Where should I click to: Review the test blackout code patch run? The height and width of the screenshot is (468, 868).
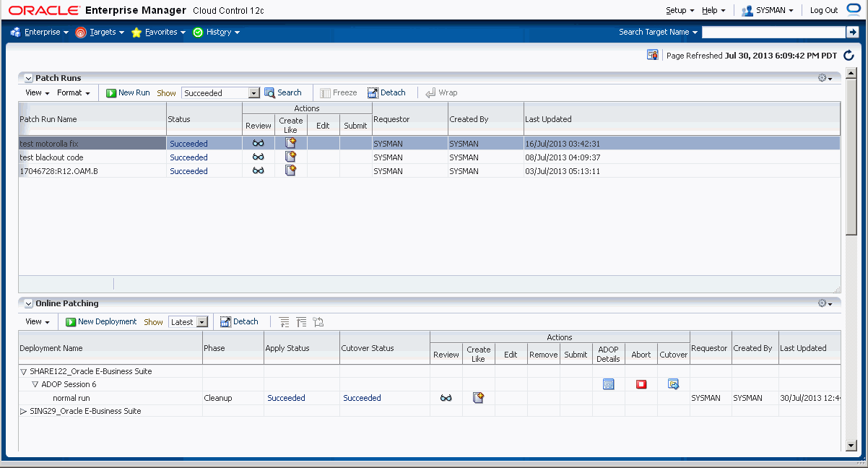point(258,157)
